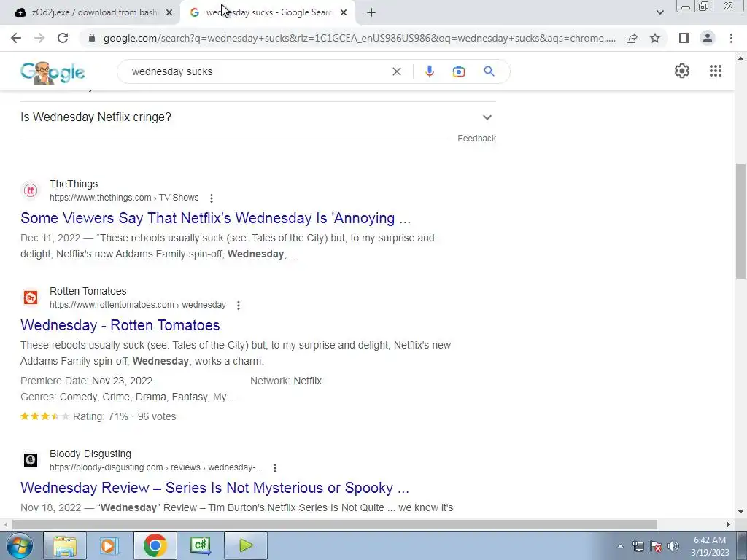Screen dimensions: 747x560
Task: View site information via the lock icon
Action: (92, 38)
